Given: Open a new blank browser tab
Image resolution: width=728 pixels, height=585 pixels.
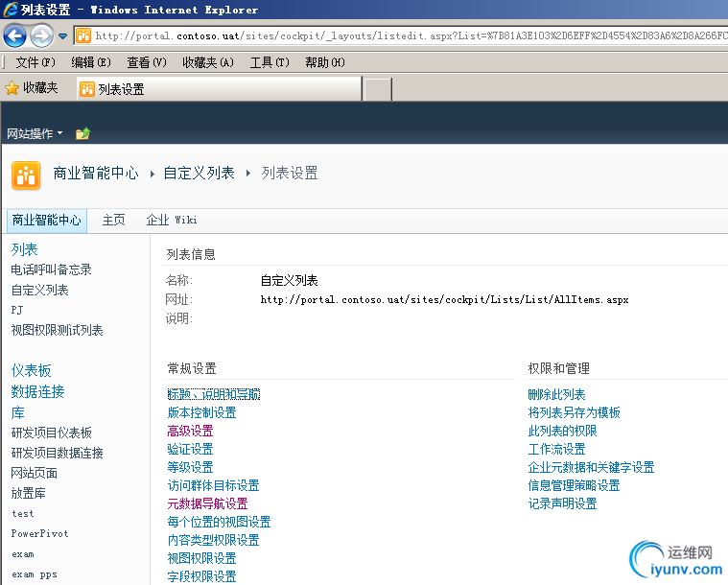Looking at the screenshot, I should point(378,89).
